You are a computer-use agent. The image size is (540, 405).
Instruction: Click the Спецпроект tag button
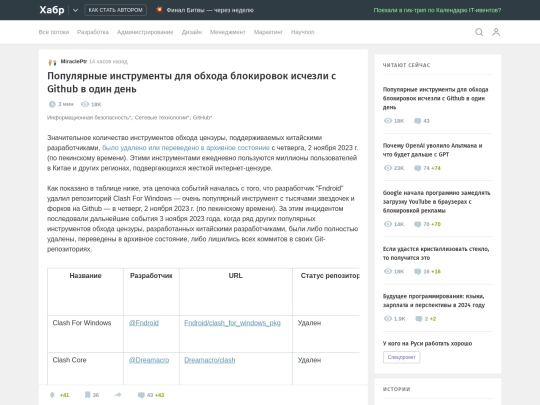[x=402, y=357]
